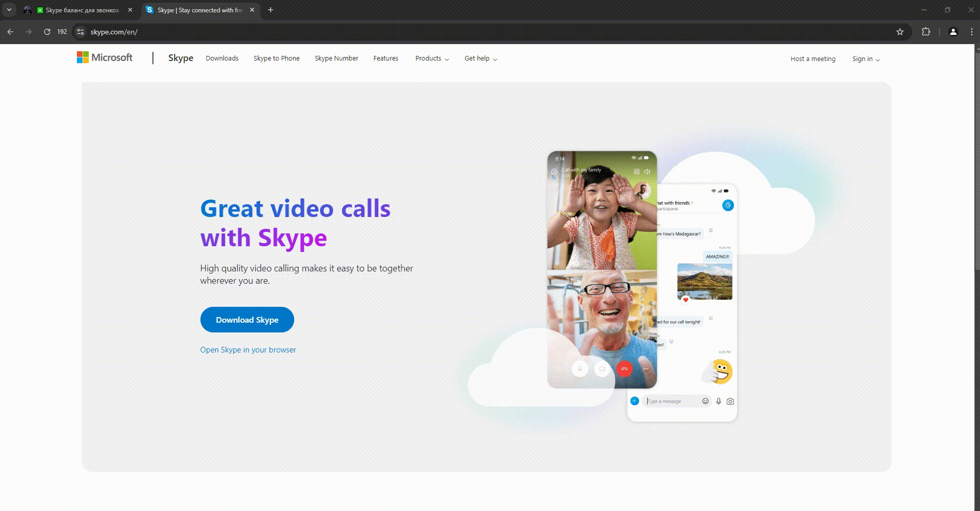Switch to the Skype баланс tab
Screen dimensions: 980x511
click(x=78, y=10)
